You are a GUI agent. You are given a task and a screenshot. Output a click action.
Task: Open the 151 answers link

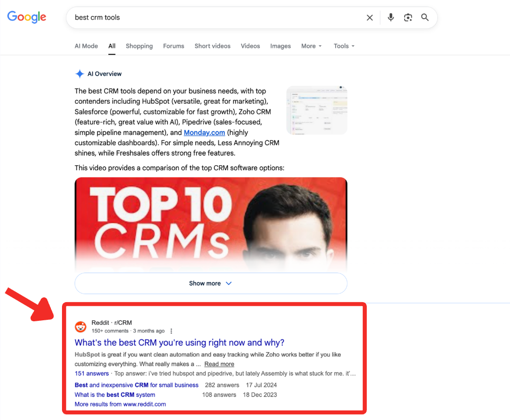92,374
